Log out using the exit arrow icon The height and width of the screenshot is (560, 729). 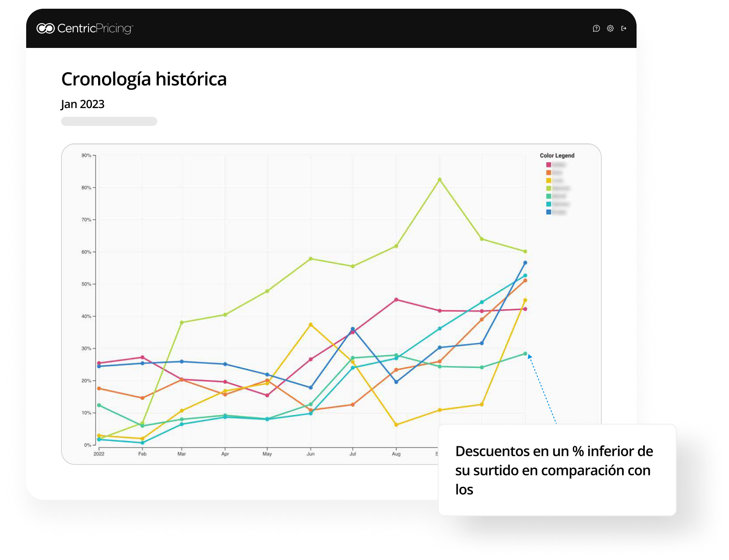624,28
